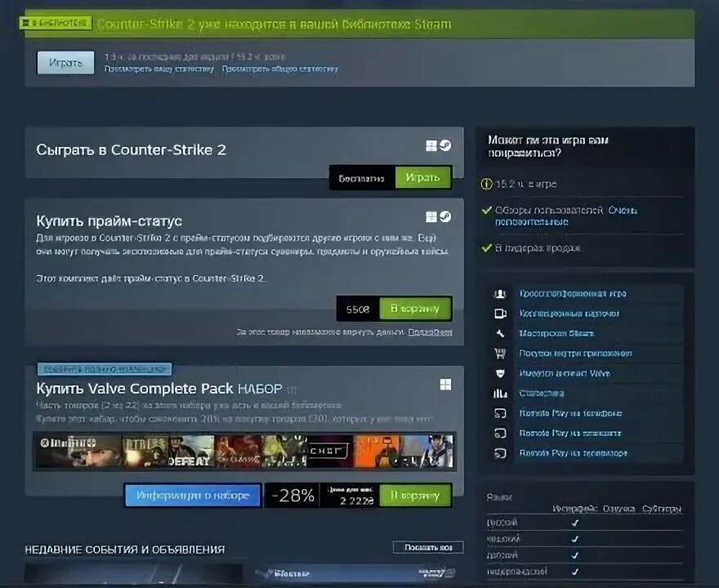The height and width of the screenshot is (588, 719).
Task: Click the НЕДАВНИЕ СОБЫТИЯ И ОБЪЯВЛЕНИЯ heading
Action: coord(125,550)
